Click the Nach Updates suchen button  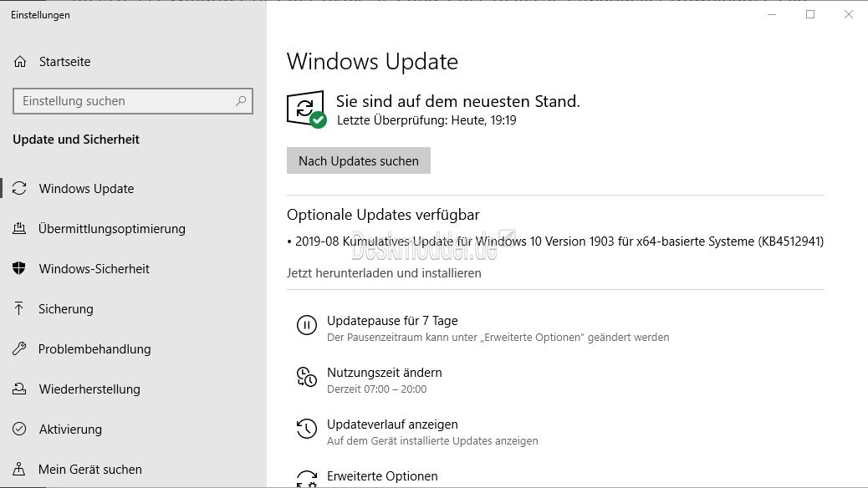coord(358,160)
